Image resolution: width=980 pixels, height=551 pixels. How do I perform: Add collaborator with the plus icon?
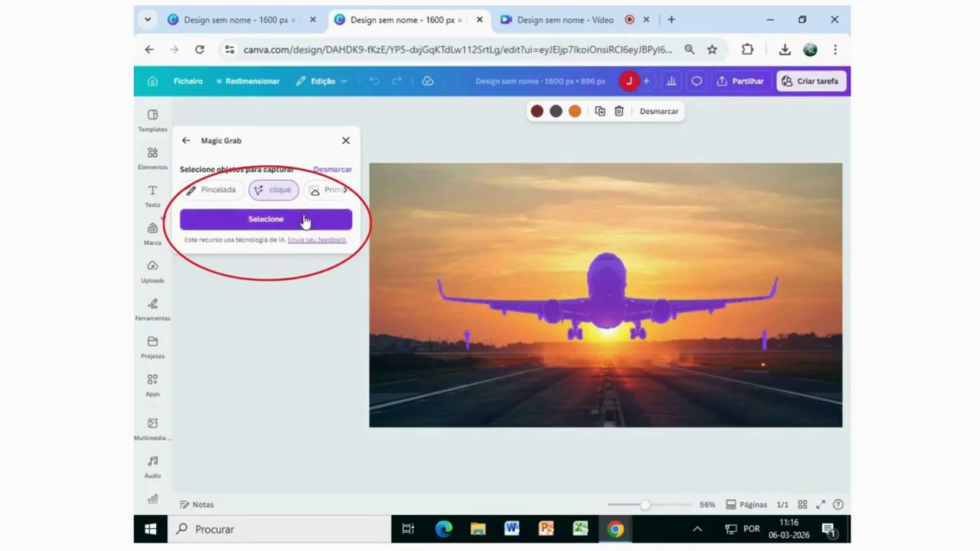[x=646, y=81]
